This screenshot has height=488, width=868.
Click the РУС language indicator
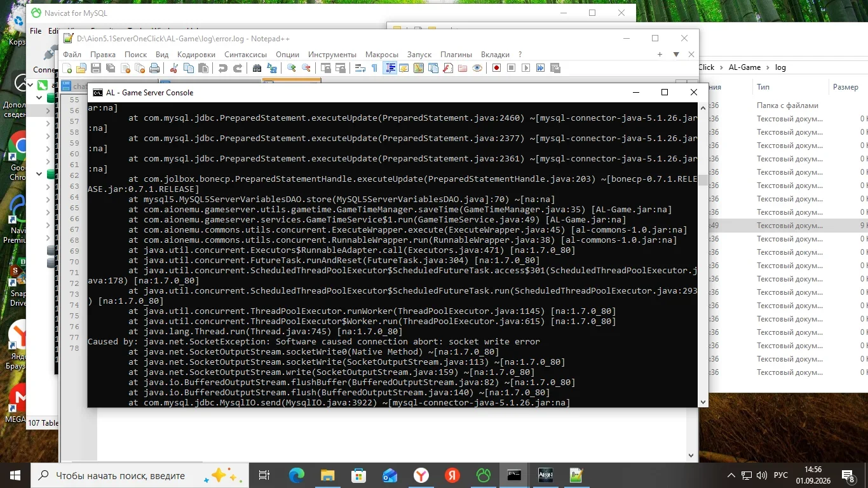tap(781, 475)
